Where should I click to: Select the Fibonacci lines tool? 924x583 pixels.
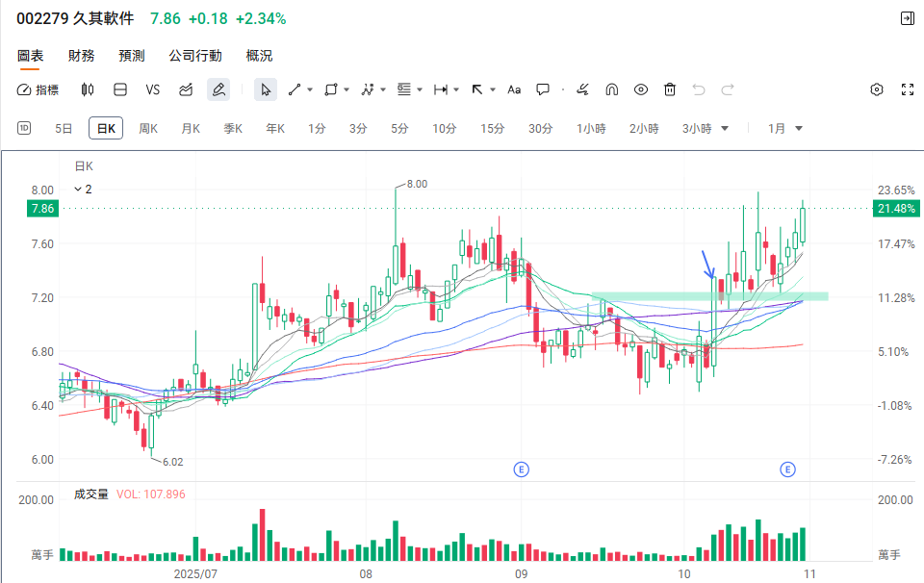tap(404, 89)
